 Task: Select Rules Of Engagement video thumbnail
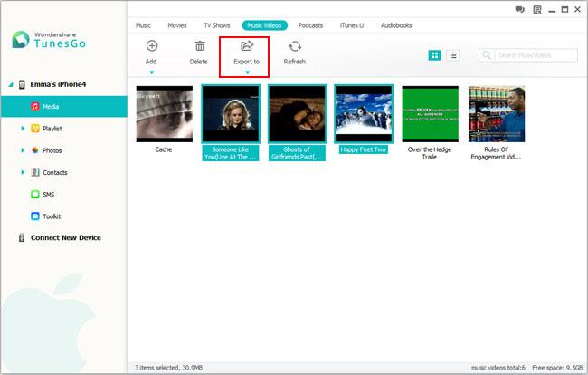pos(497,114)
